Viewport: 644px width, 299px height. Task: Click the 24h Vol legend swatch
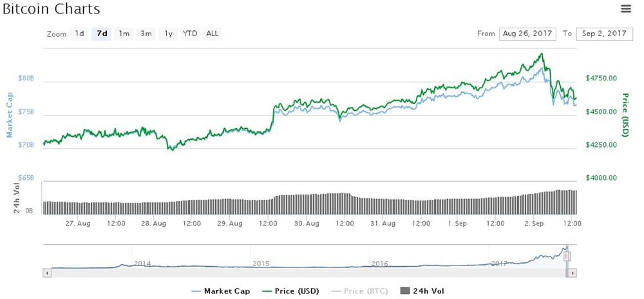(x=405, y=291)
